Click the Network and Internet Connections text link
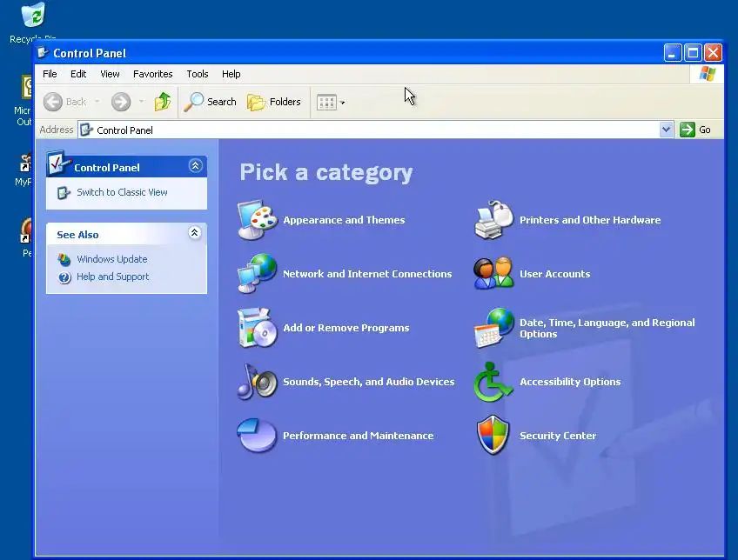Image resolution: width=738 pixels, height=560 pixels. point(367,274)
